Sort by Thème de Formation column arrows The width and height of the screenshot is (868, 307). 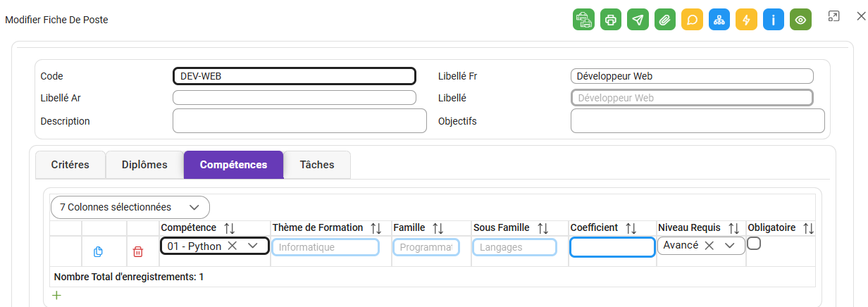pyautogui.click(x=376, y=228)
